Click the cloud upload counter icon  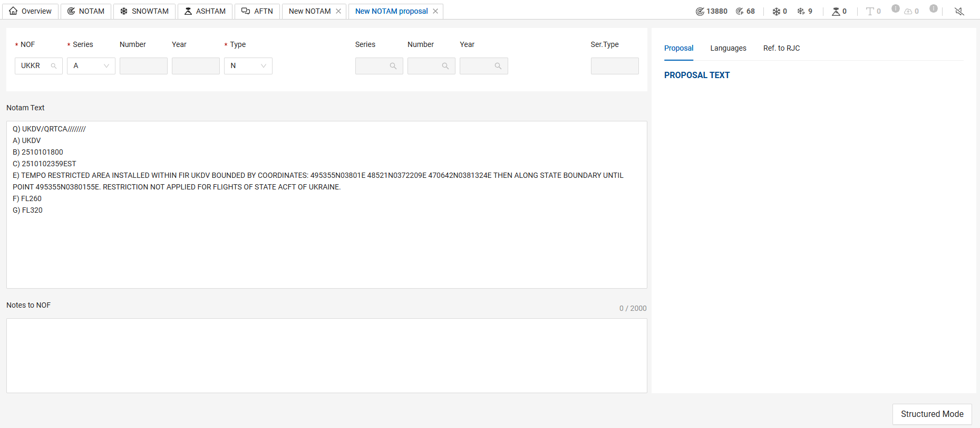click(x=908, y=11)
